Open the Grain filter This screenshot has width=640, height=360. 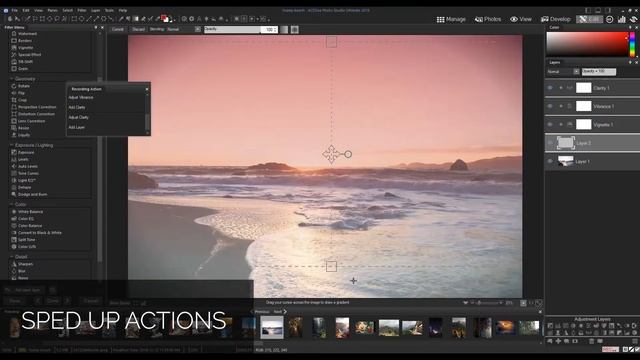point(20,68)
